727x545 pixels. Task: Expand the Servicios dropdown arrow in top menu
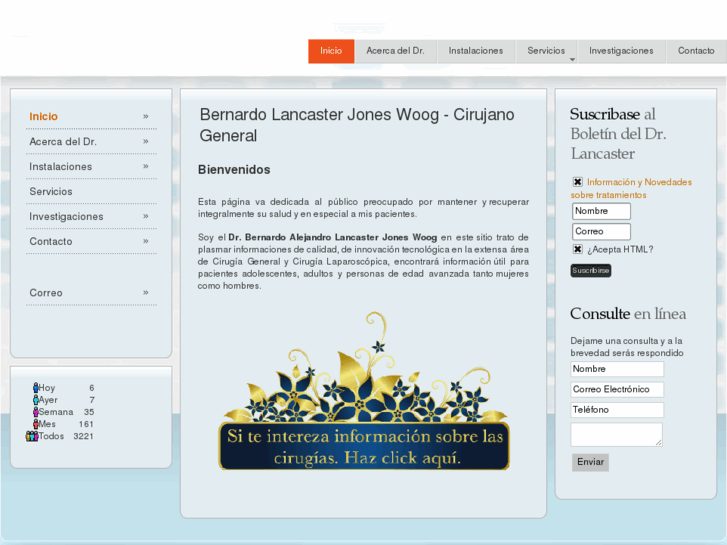572,59
